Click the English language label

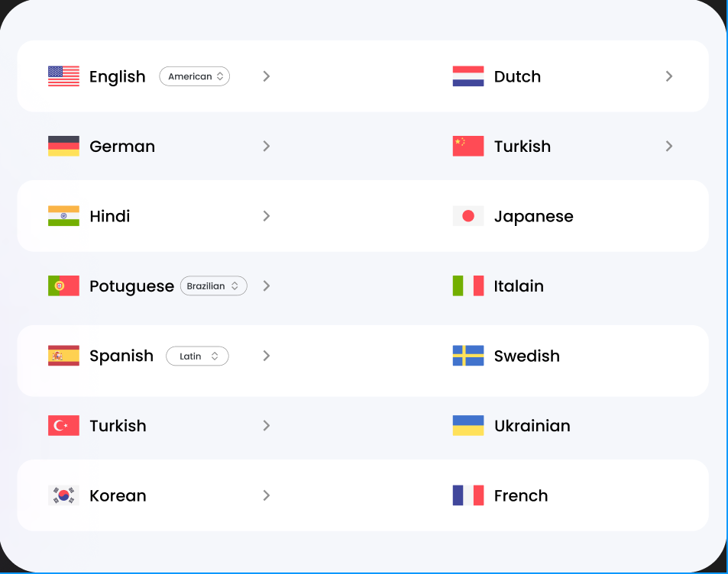click(x=117, y=76)
